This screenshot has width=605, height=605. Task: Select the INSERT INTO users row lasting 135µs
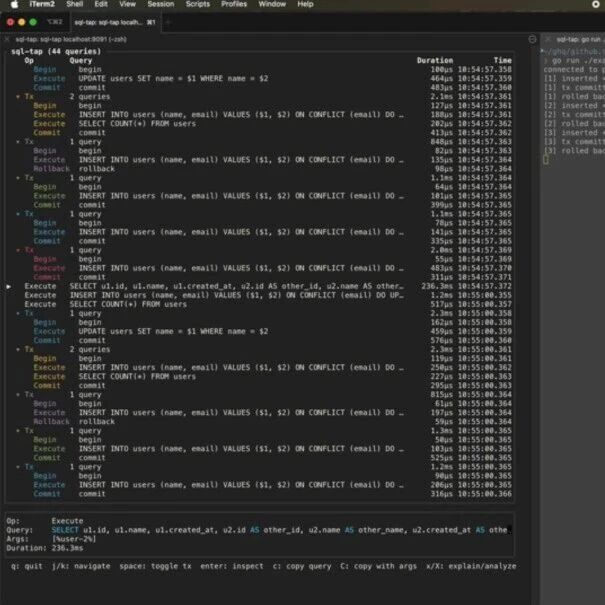[x=261, y=160]
